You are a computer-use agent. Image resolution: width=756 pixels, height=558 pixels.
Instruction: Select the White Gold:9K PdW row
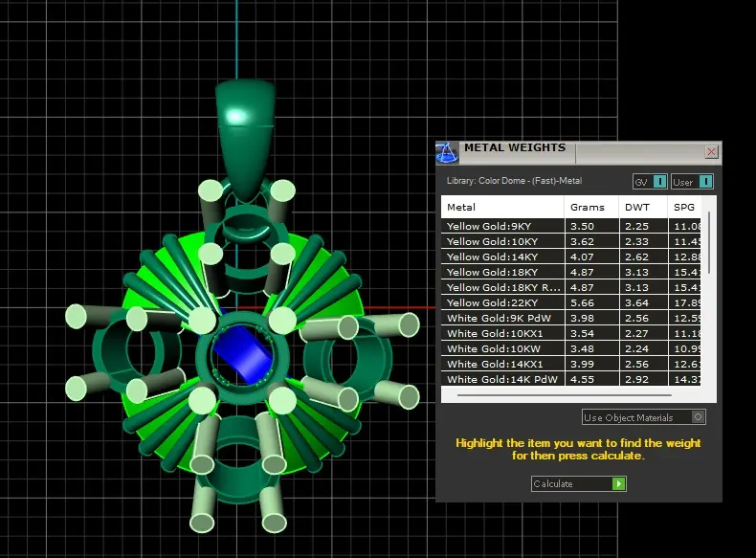point(571,319)
